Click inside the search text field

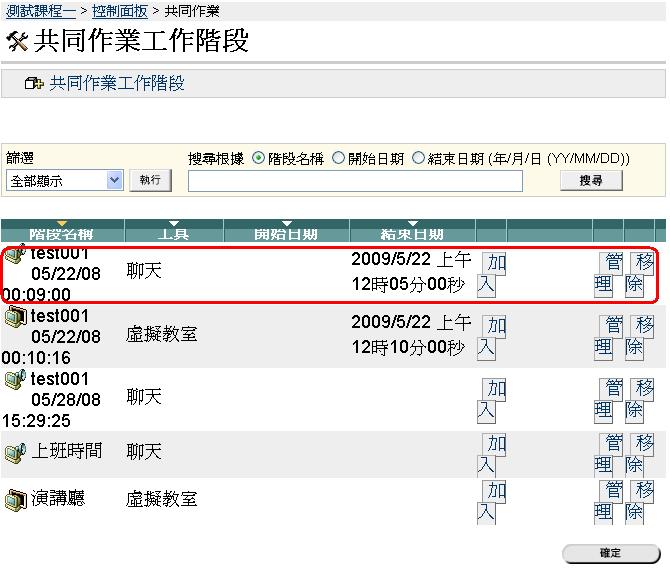[x=355, y=181]
